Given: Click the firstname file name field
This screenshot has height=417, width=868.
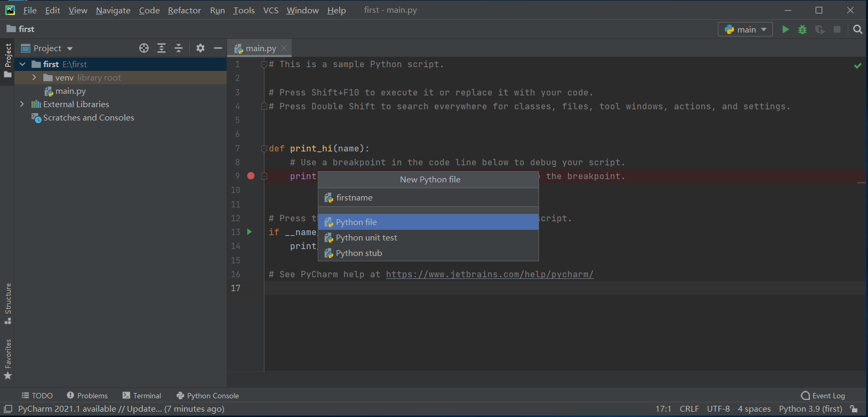Looking at the screenshot, I should coord(428,198).
